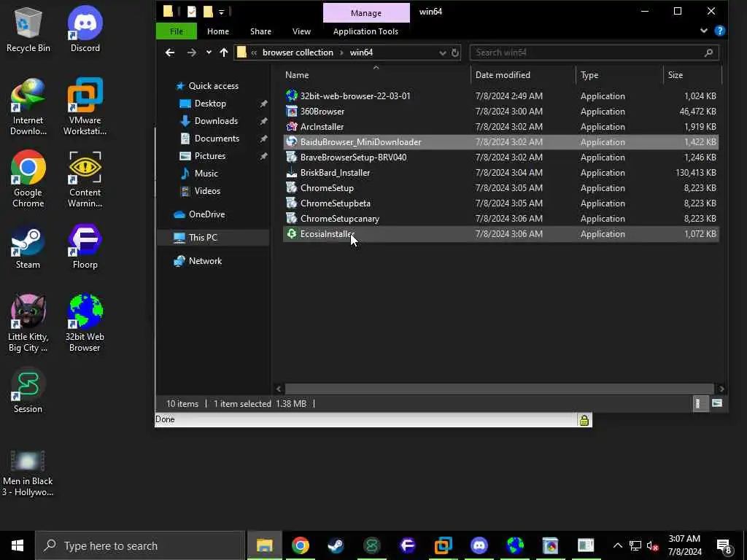This screenshot has width=747, height=560.
Task: Select Quick access in navigation pane
Action: tap(214, 86)
